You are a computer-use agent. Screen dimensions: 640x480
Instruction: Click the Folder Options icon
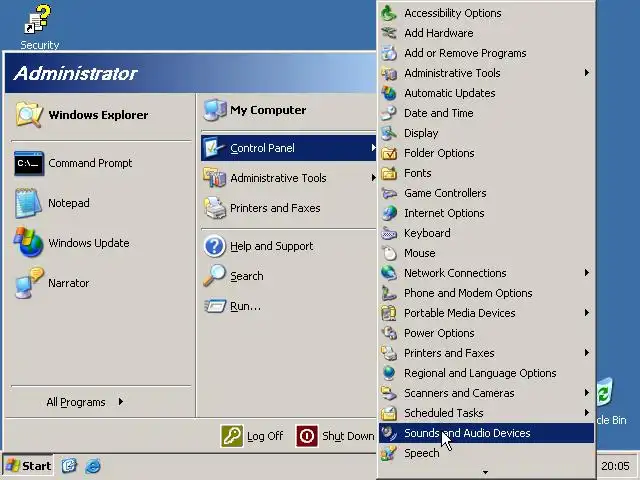389,153
